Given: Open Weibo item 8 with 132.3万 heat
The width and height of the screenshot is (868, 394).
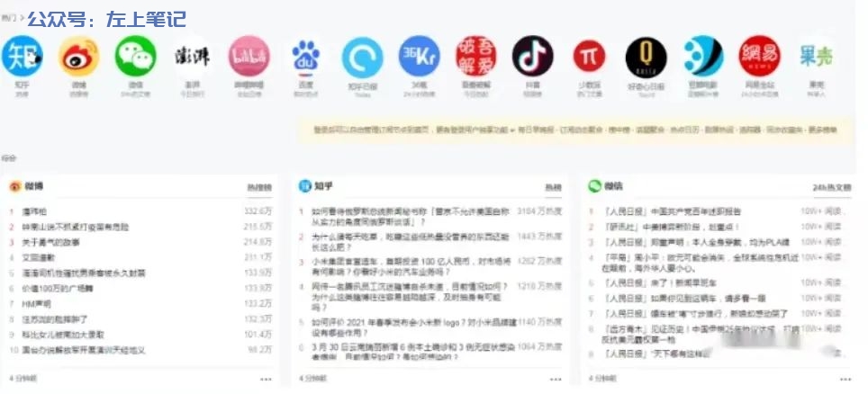Looking at the screenshot, I should coord(55,319).
